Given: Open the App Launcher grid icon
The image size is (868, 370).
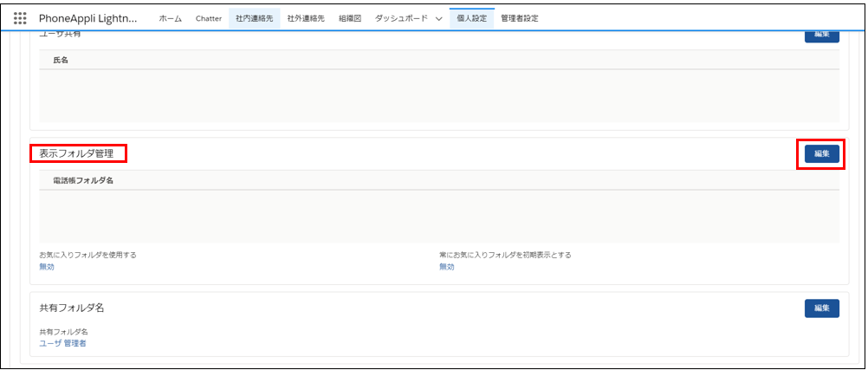Looking at the screenshot, I should (x=19, y=18).
